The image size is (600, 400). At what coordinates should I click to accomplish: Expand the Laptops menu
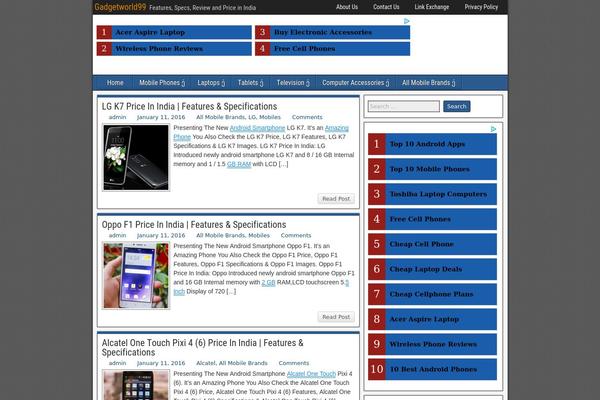[211, 83]
